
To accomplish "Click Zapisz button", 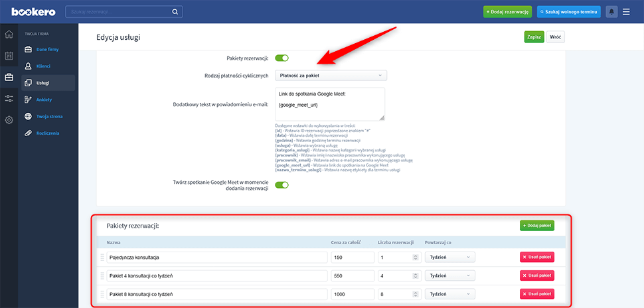I will pyautogui.click(x=534, y=37).
